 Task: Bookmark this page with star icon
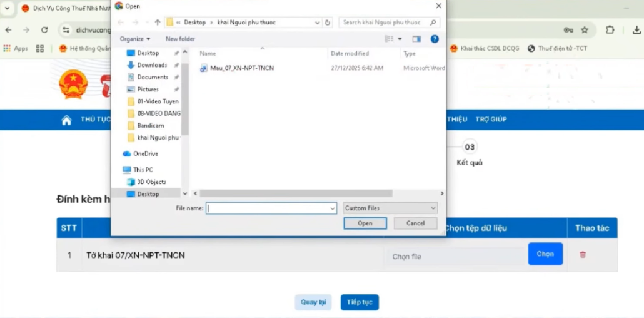coord(585,30)
